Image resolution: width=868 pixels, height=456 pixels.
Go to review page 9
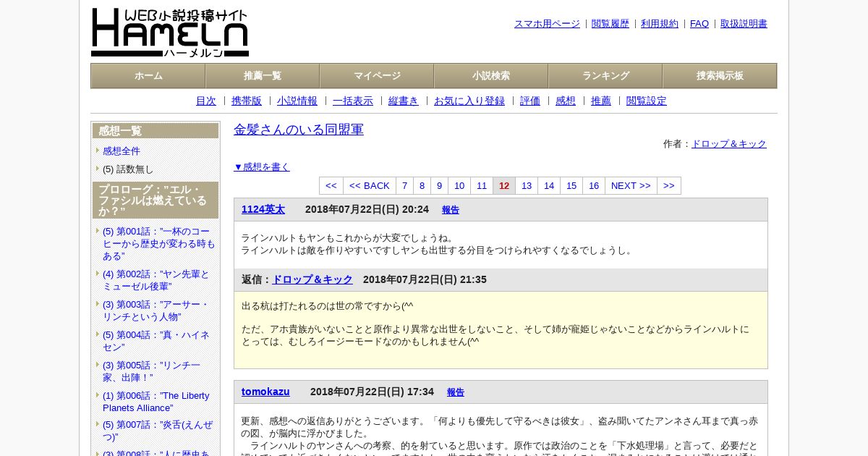tap(439, 186)
